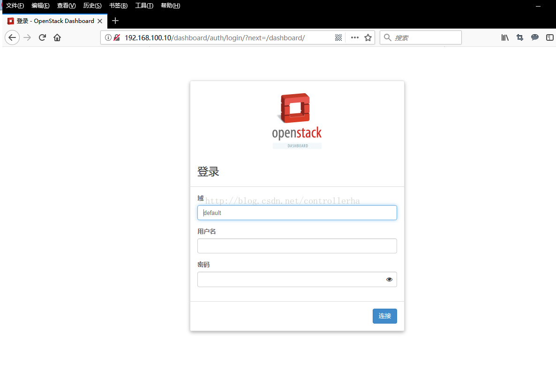Toggle password visibility eye icon

pyautogui.click(x=389, y=280)
